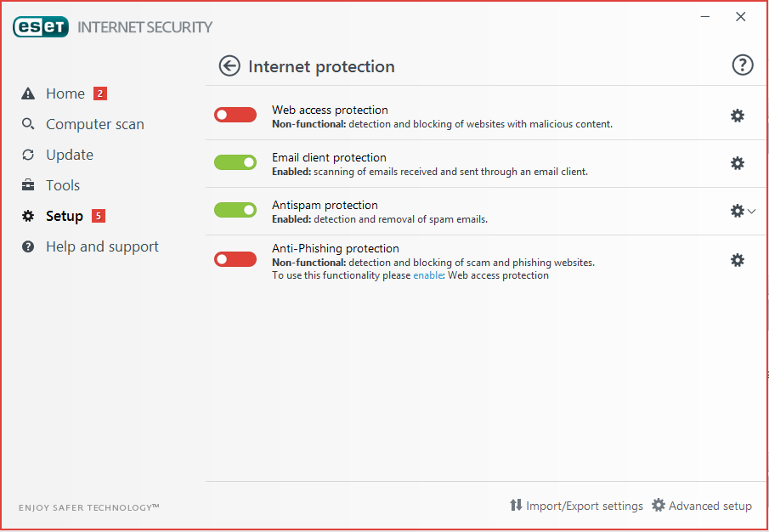Viewport: 769px width, 532px height.
Task: Open Anti-Phishing protection gear settings
Action: tap(737, 260)
